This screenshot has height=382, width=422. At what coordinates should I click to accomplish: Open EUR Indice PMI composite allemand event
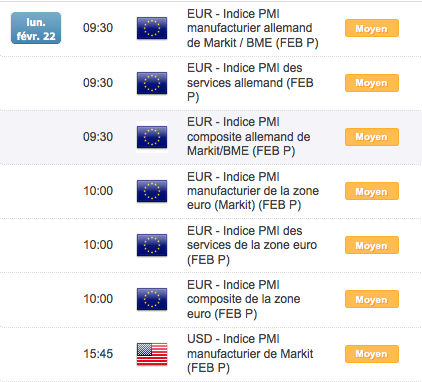(249, 137)
